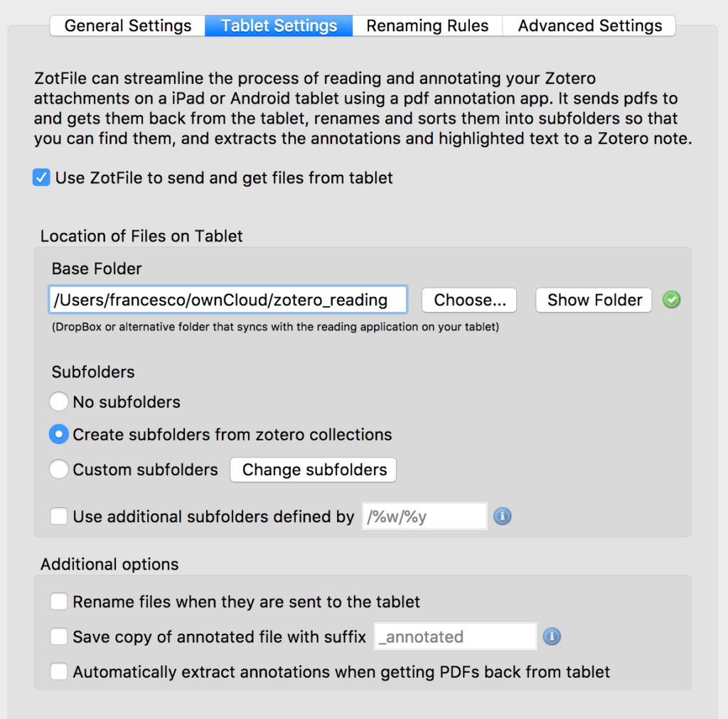Click the info icon beside subfolder pattern field
The width and height of the screenshot is (728, 719).
pyautogui.click(x=503, y=517)
